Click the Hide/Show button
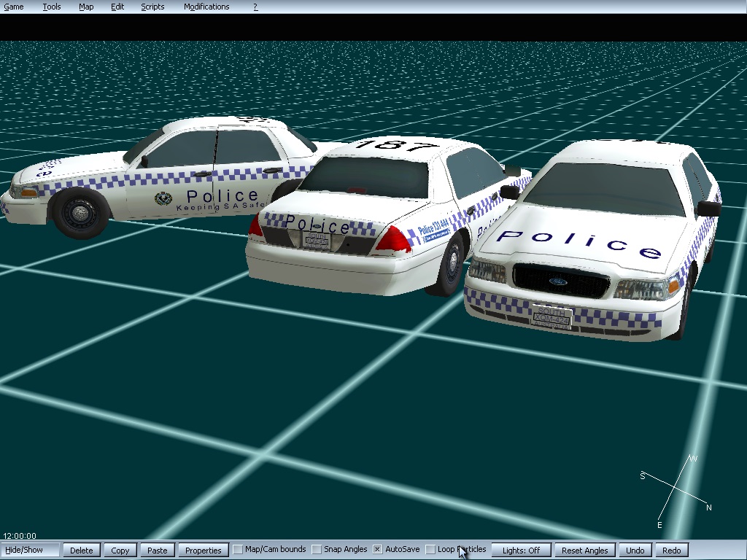Viewport: 747px width, 560px height. [30, 550]
